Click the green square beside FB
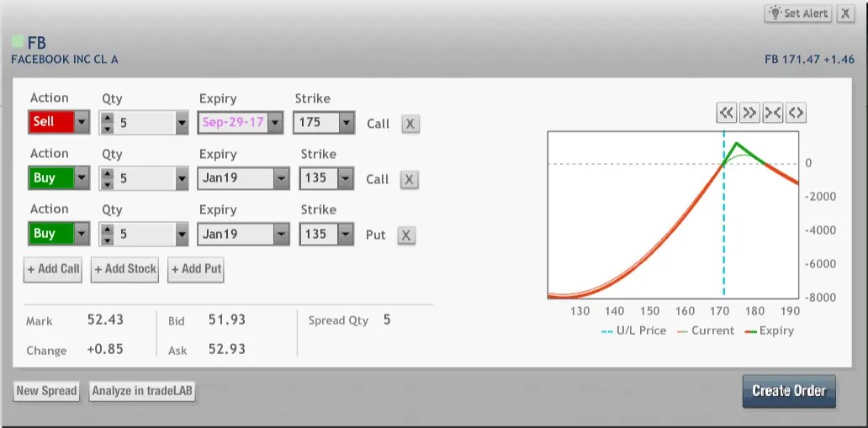 (18, 41)
